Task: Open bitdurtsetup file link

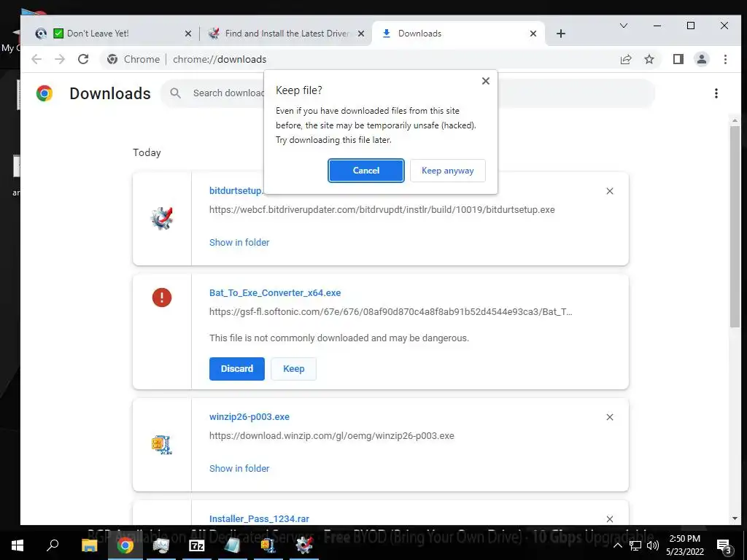Action: coord(236,190)
